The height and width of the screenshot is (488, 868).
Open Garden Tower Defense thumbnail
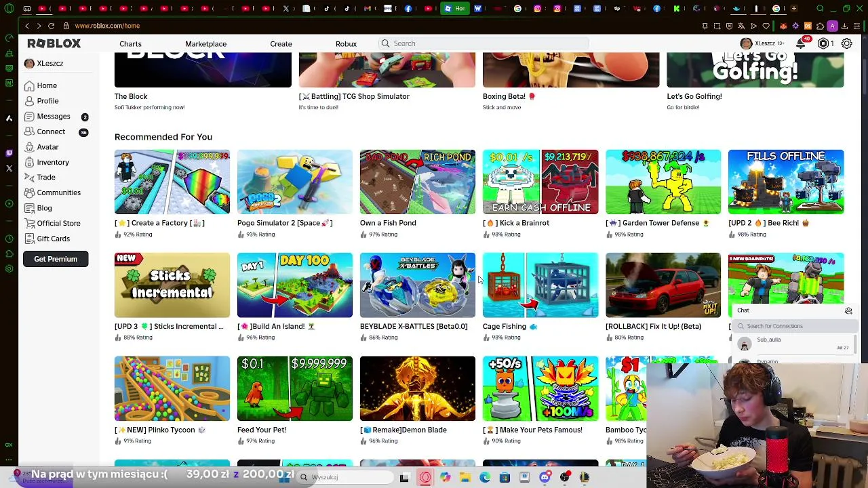coord(663,182)
